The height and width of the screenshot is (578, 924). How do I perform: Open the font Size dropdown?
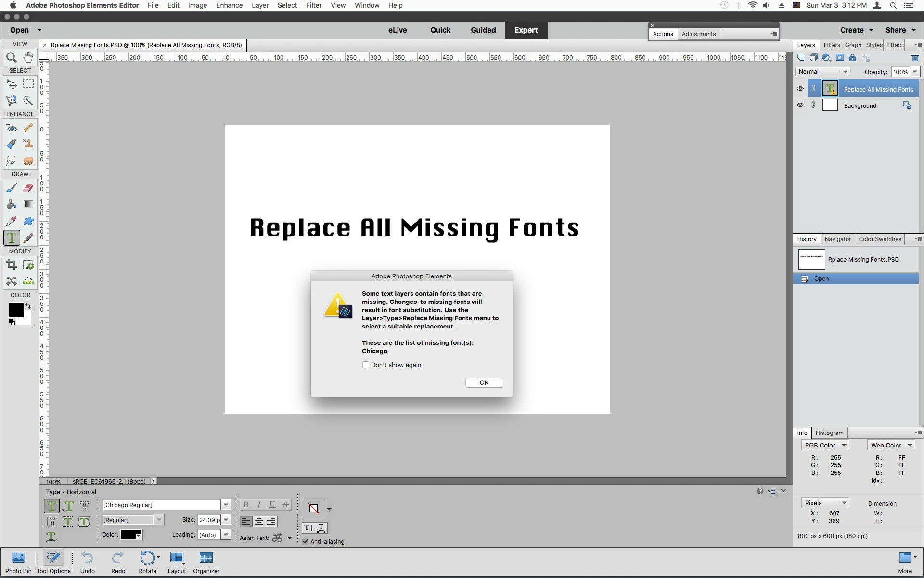point(226,520)
